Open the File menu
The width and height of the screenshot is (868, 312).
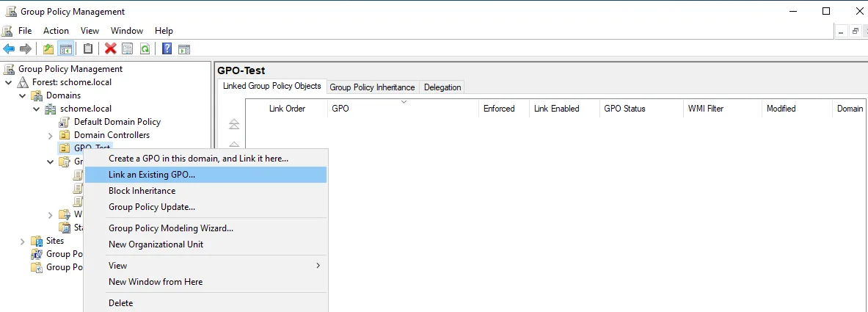point(25,31)
